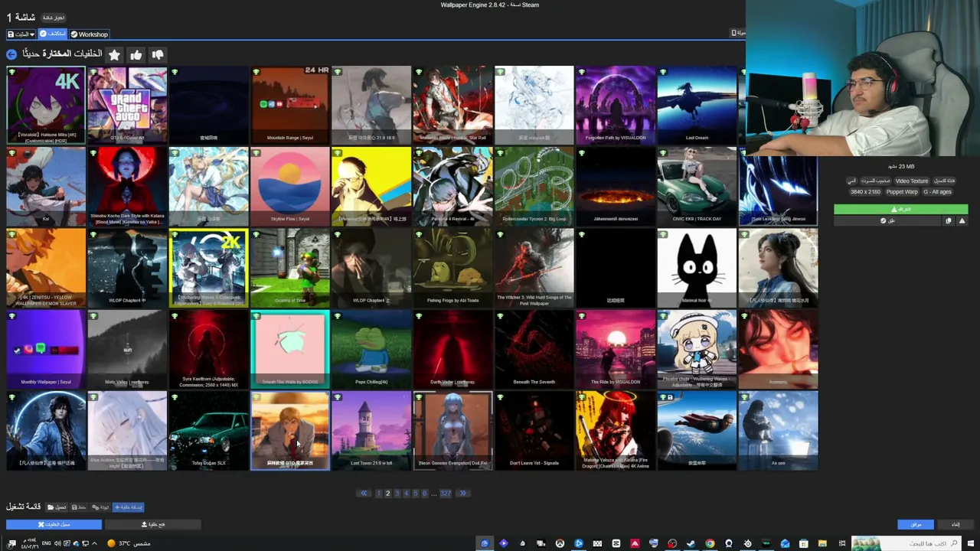Image resolution: width=980 pixels, height=551 pixels.
Task: Select the CIVIC EK9 TRACK DAY wallpaper
Action: (697, 186)
